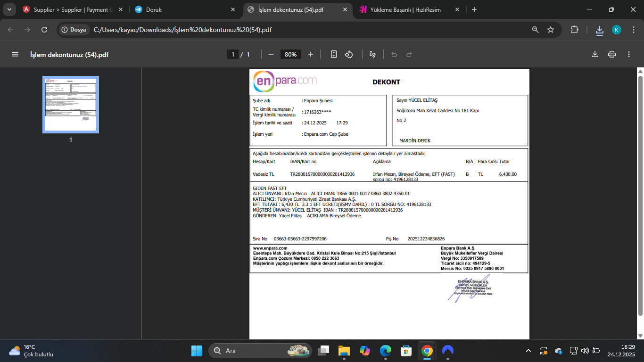Click the Fiş No value 202512234836826
The width and height of the screenshot is (644, 362).
(x=426, y=239)
